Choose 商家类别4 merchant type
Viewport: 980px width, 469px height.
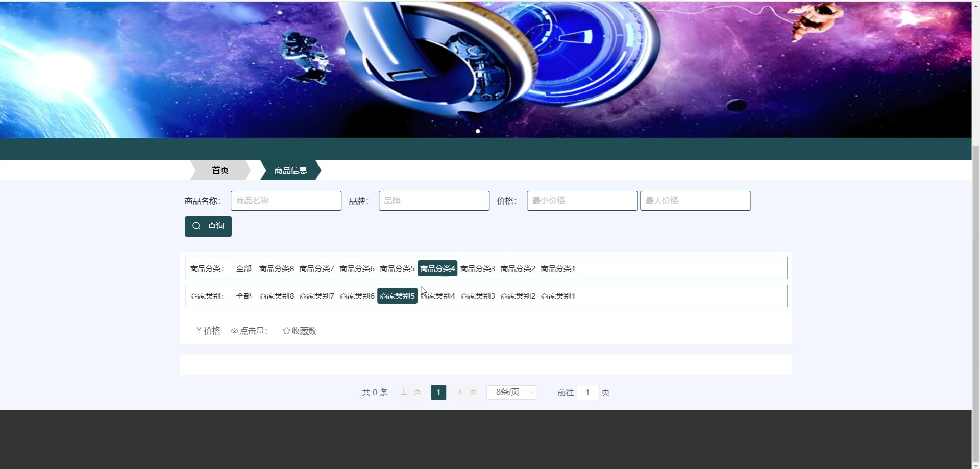pos(437,296)
